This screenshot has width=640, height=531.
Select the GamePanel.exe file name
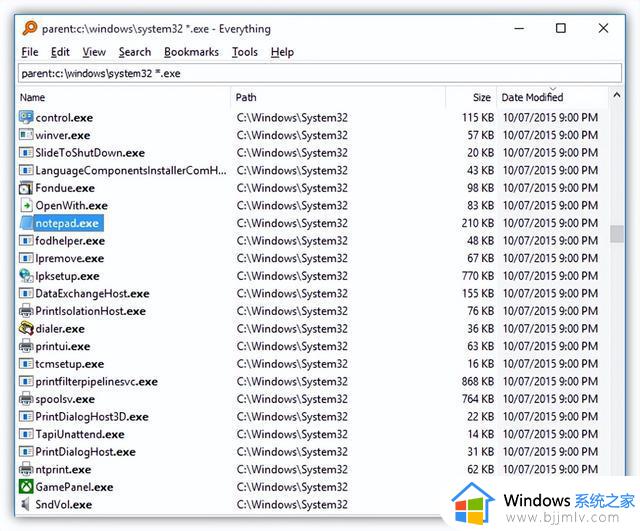click(x=74, y=487)
